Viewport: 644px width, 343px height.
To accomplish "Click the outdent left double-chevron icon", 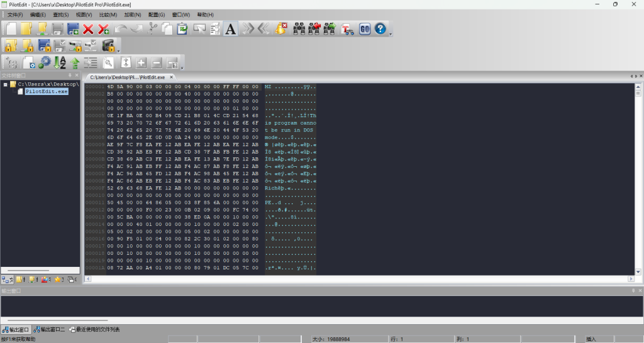I will (264, 29).
